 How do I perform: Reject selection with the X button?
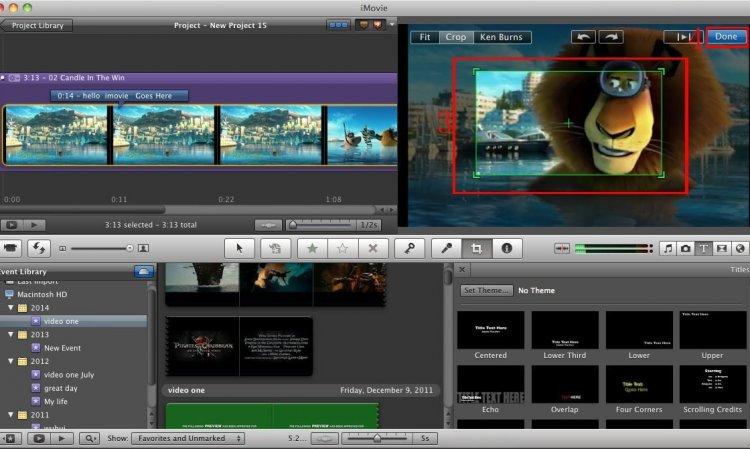click(x=373, y=248)
